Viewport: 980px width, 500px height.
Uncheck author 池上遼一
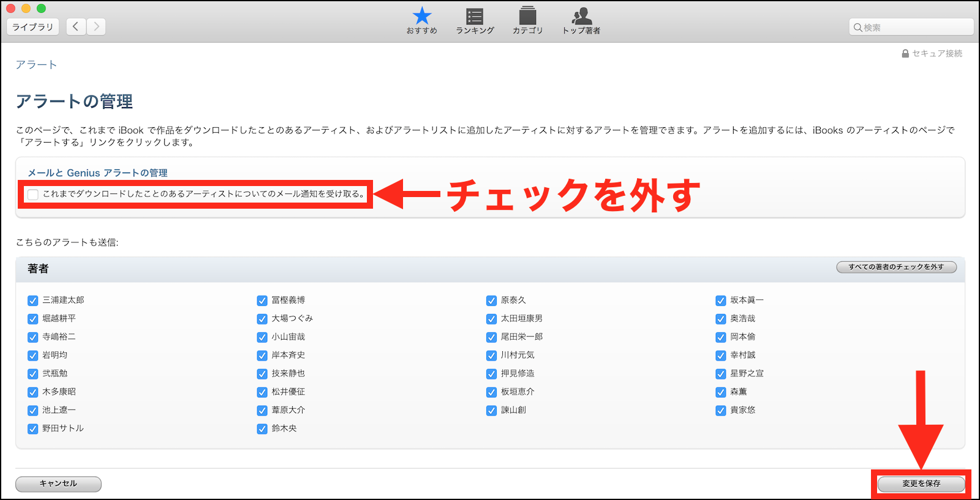coord(33,411)
